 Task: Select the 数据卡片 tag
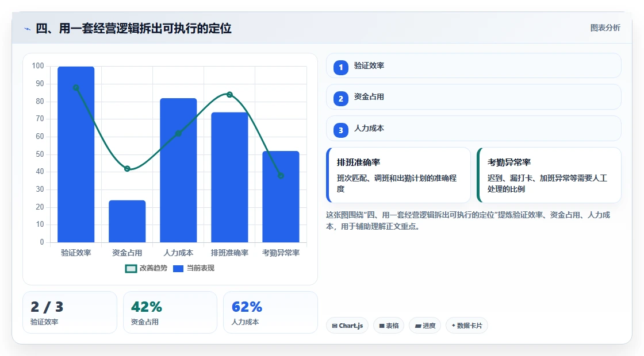click(x=466, y=326)
